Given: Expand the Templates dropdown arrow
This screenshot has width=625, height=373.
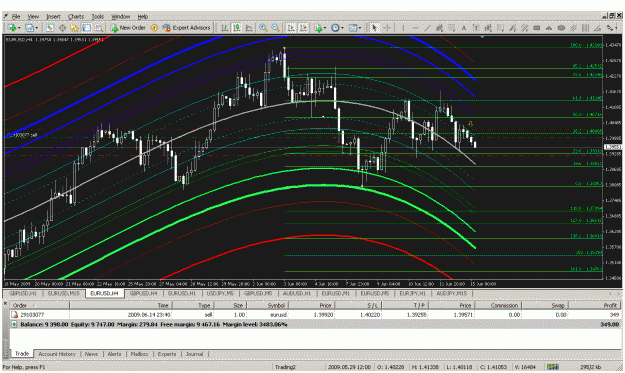Looking at the screenshot, I should [x=360, y=27].
